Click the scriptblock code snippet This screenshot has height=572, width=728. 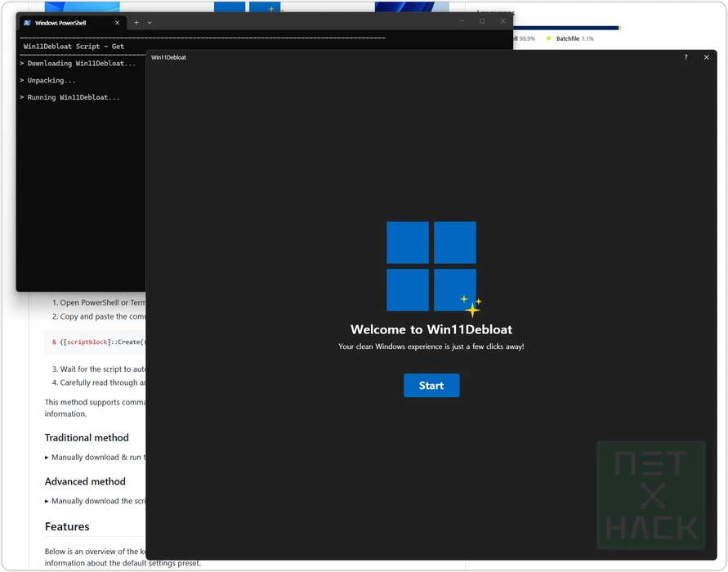[96, 342]
